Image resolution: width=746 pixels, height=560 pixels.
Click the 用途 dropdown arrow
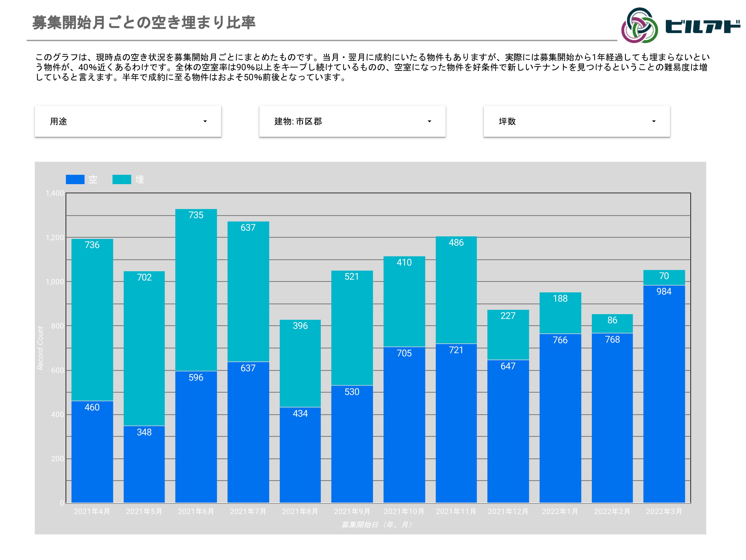pyautogui.click(x=205, y=122)
